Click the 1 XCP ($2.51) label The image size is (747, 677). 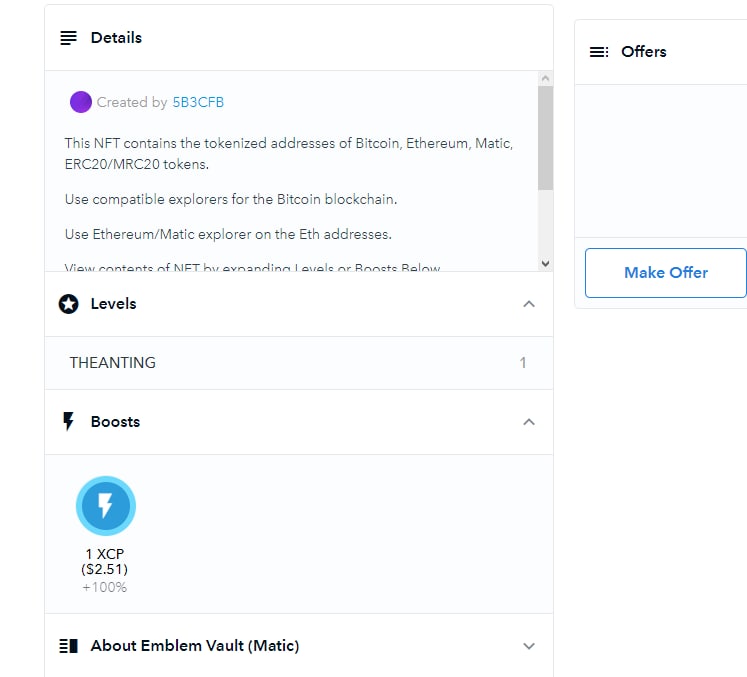pos(105,562)
